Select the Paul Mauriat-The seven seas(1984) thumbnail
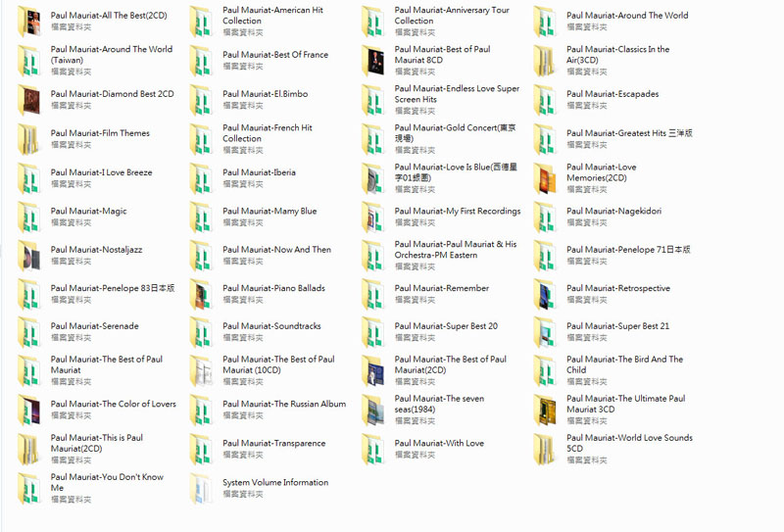Screen dimensions: 784x532 (374, 410)
